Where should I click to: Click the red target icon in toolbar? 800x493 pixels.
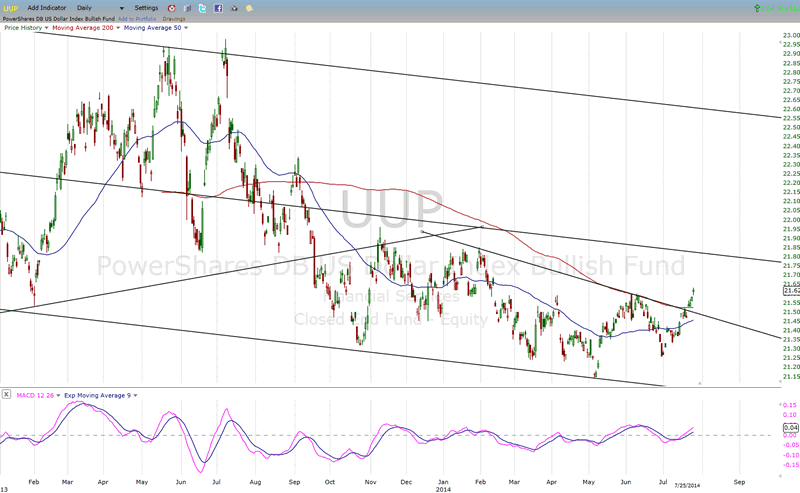[172, 8]
